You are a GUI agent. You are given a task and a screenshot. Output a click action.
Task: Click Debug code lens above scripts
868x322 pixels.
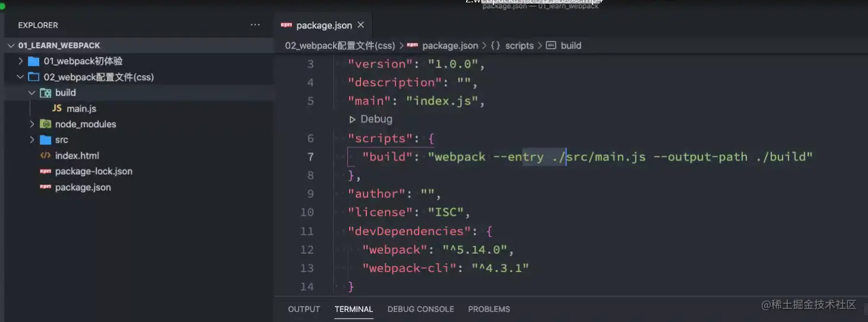(376, 119)
